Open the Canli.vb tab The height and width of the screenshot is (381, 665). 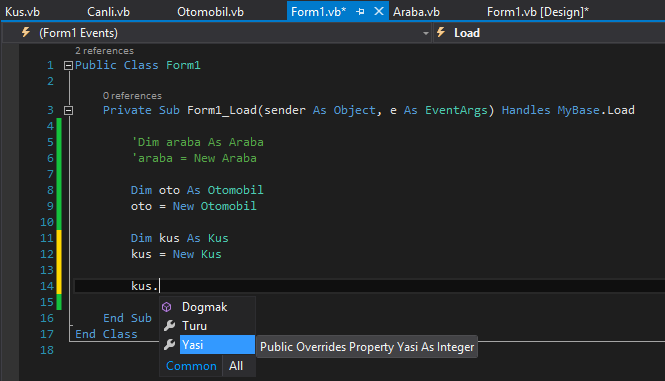108,12
